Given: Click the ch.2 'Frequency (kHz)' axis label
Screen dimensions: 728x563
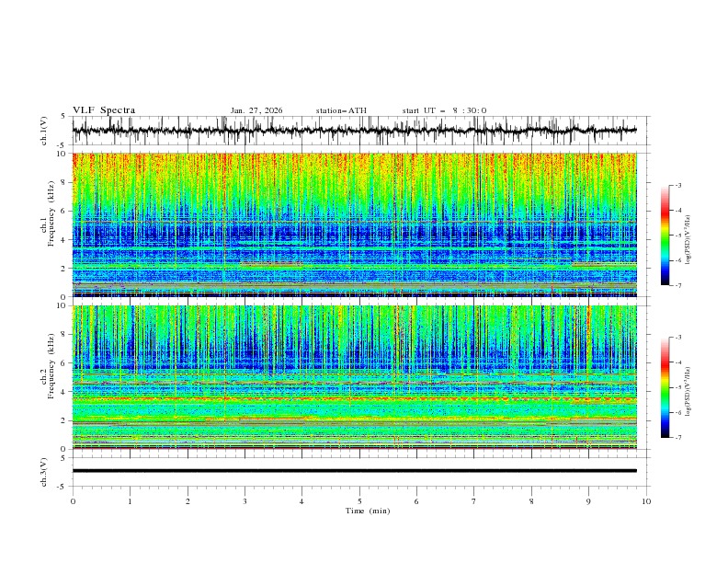Looking at the screenshot, I should (x=51, y=366).
